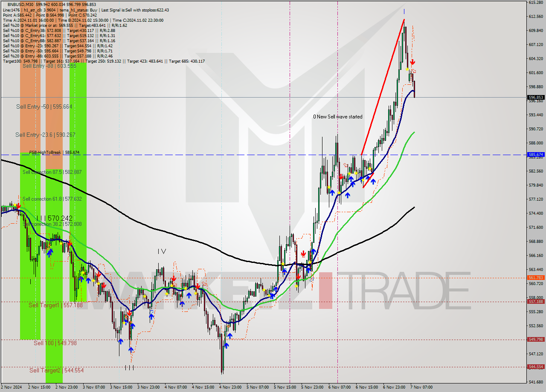Click the 'Sell %10 @ C_Entry61' line

tap(59, 35)
